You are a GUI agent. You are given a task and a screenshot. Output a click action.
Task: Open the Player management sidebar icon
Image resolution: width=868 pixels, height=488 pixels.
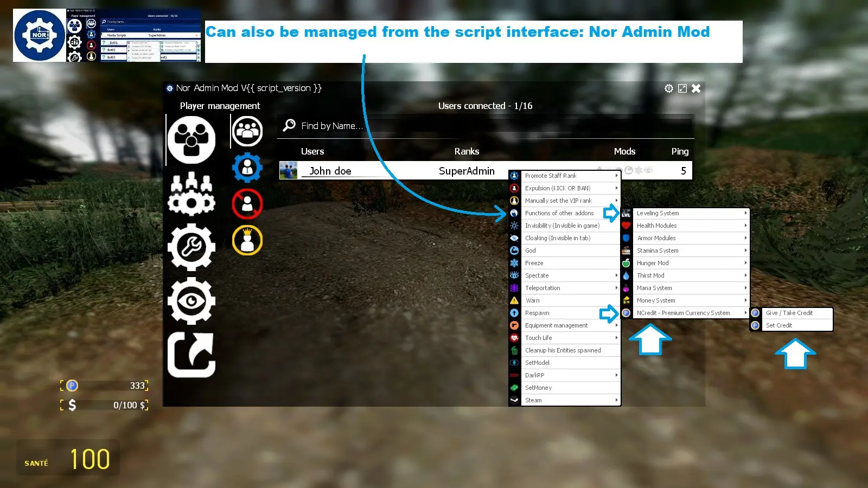191,140
